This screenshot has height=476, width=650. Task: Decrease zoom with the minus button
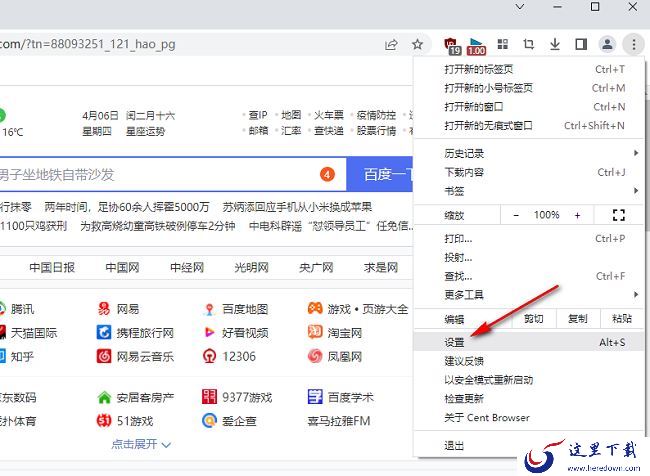(x=516, y=215)
